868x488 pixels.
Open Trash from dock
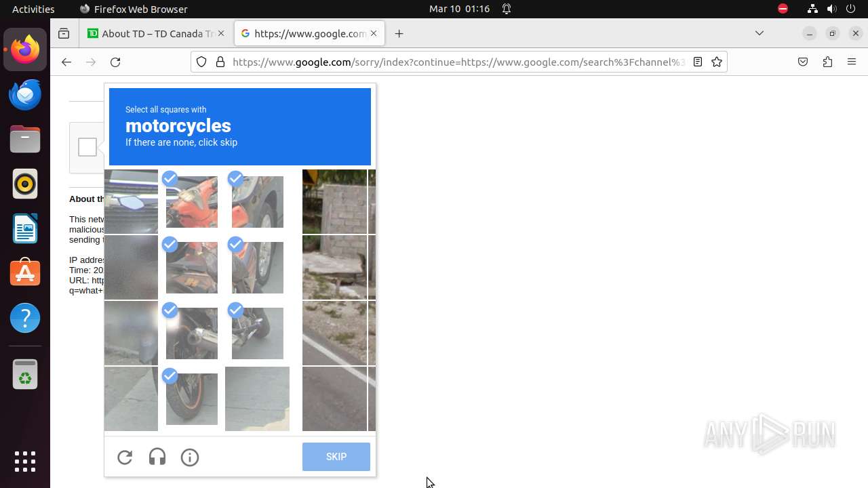[25, 374]
